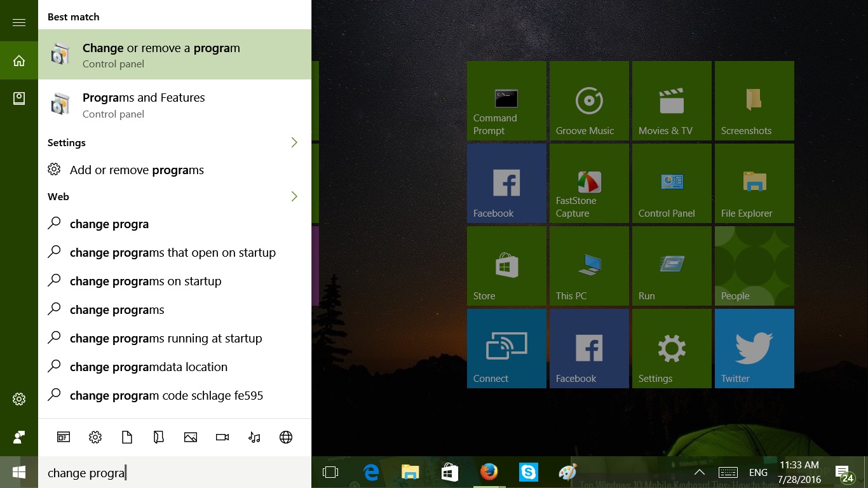
Task: Filter search results by Documents icon
Action: 127,437
